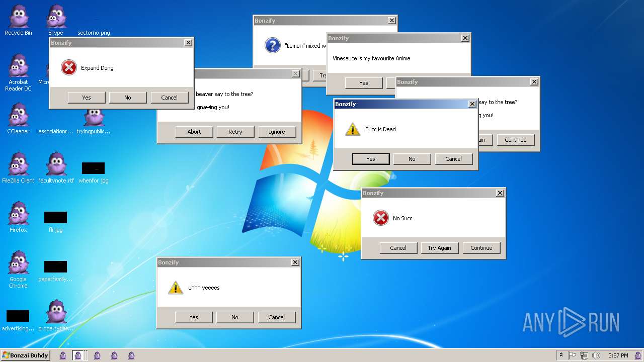Click Continue in the rear beaver dialog
This screenshot has width=644, height=362.
(516, 140)
